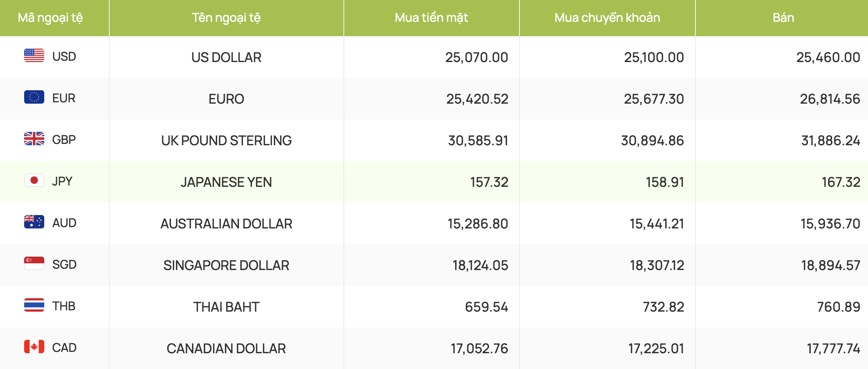Click the CANADIAN DOLLAR currency name
Image resolution: width=868 pixels, height=369 pixels.
(226, 349)
